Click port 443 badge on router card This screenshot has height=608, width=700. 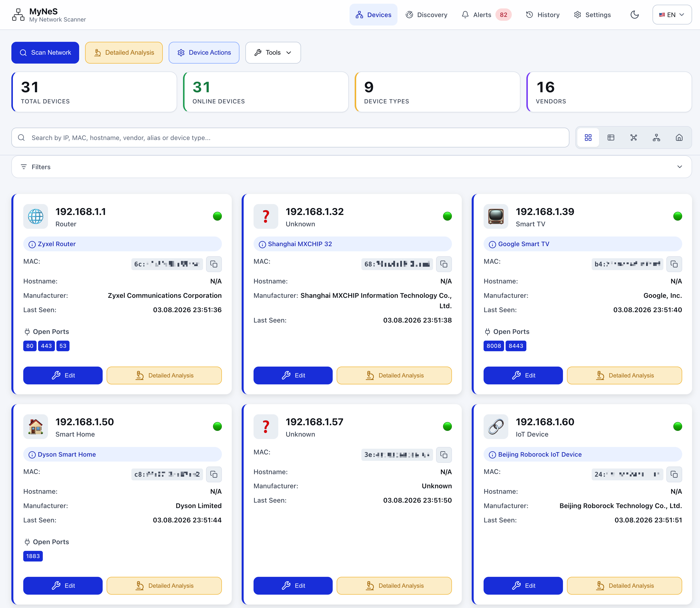coord(47,346)
